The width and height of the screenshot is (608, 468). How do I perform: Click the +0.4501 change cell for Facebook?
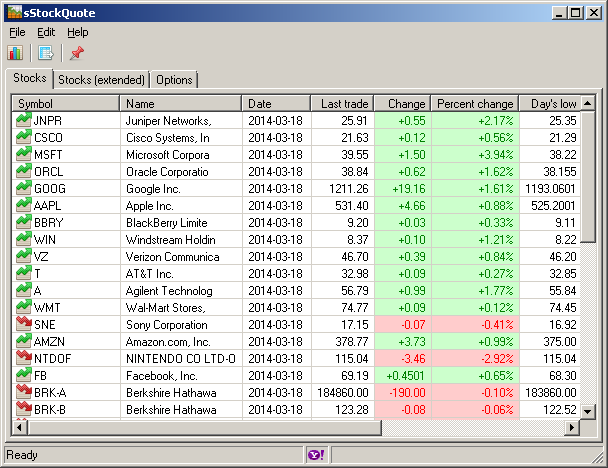coord(403,376)
